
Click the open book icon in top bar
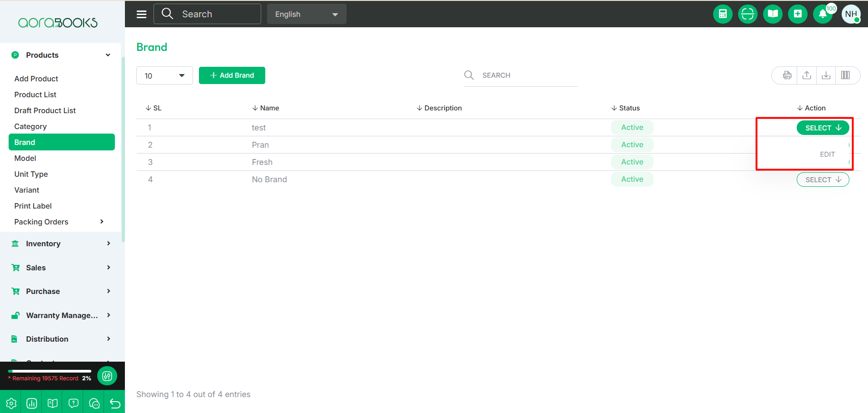pyautogui.click(x=773, y=14)
